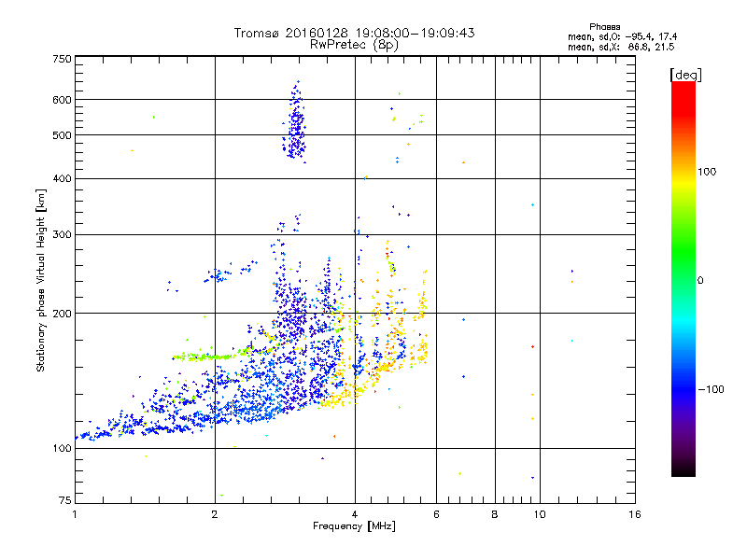
Task: Click the green horizontal trace between 1.6 and 2 MHz
Action: 204,357
